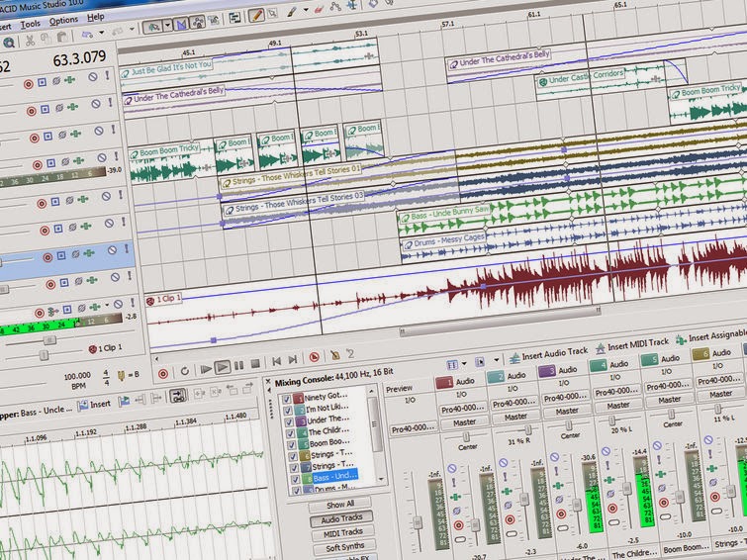Click the Undo arrow icon

pos(87,35)
